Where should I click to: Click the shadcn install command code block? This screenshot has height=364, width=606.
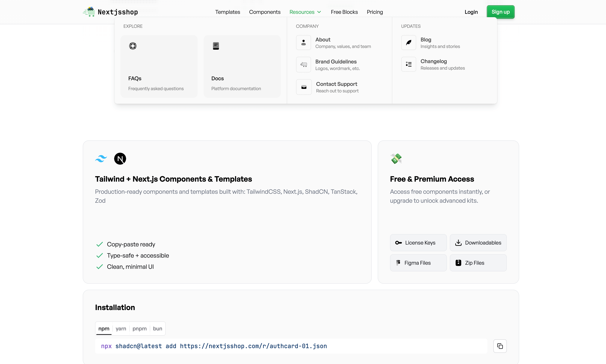click(291, 346)
